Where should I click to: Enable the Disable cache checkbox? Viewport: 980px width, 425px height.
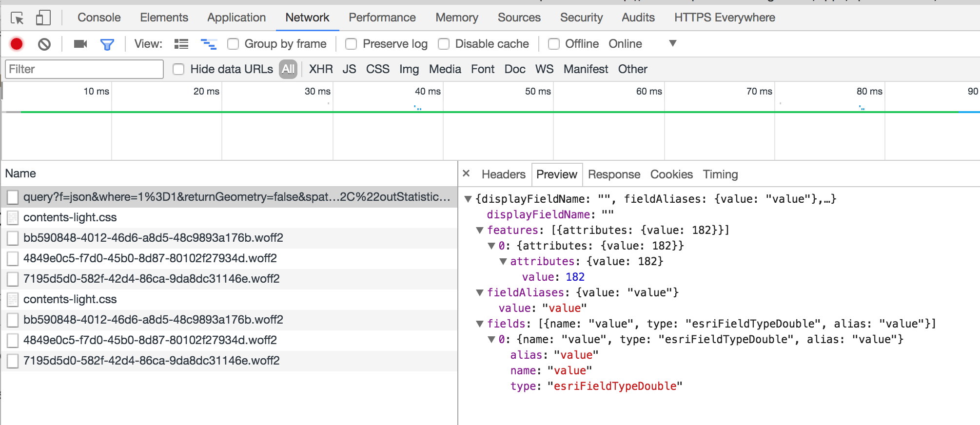[444, 44]
